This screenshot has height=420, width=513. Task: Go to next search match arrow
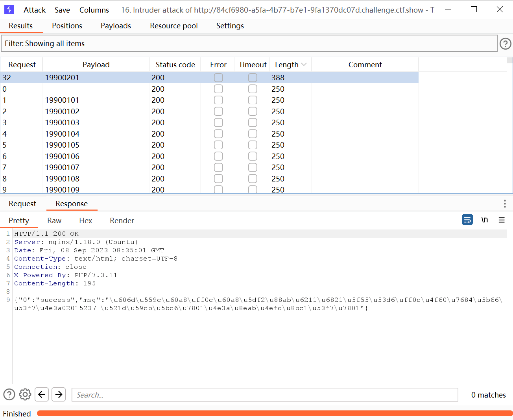coord(59,394)
